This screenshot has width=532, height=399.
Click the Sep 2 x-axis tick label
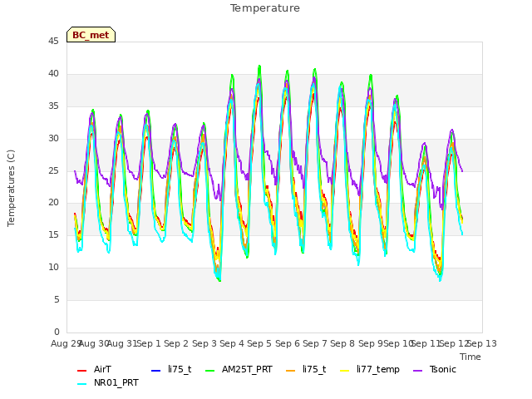pyautogui.click(x=176, y=343)
